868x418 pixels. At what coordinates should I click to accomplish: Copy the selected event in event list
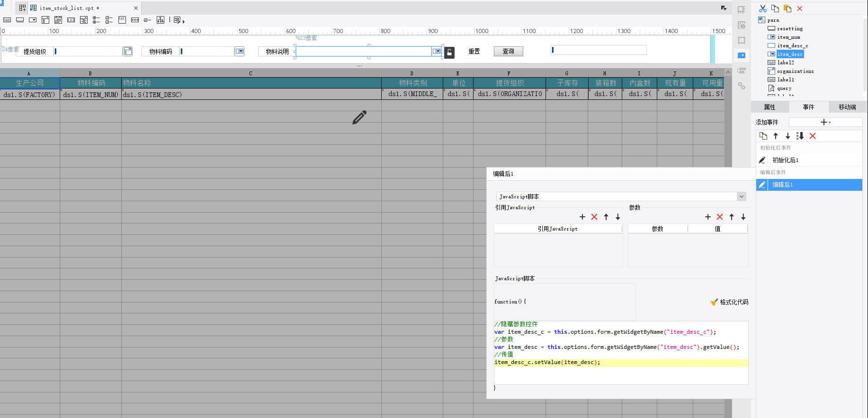pos(763,136)
